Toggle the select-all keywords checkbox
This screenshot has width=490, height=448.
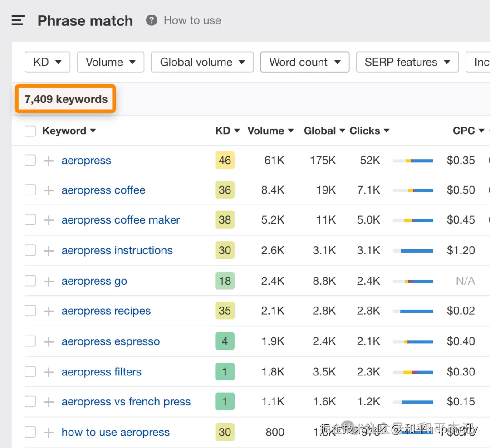click(30, 131)
